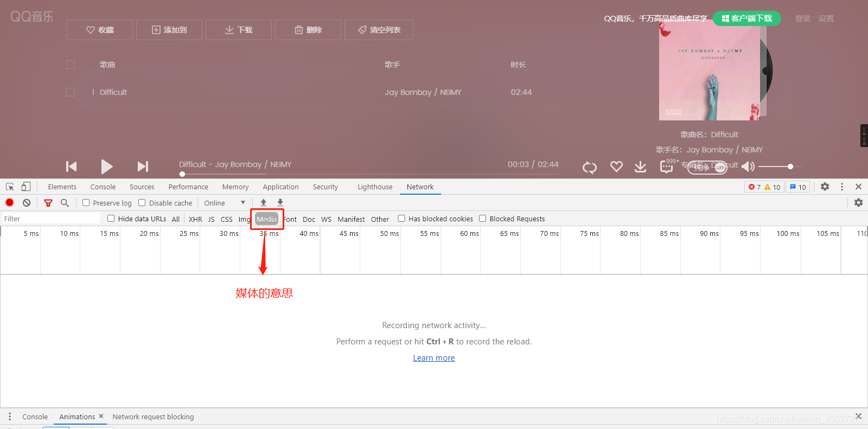This screenshot has height=429, width=868.
Task: Click the 下载 download button
Action: tap(239, 30)
